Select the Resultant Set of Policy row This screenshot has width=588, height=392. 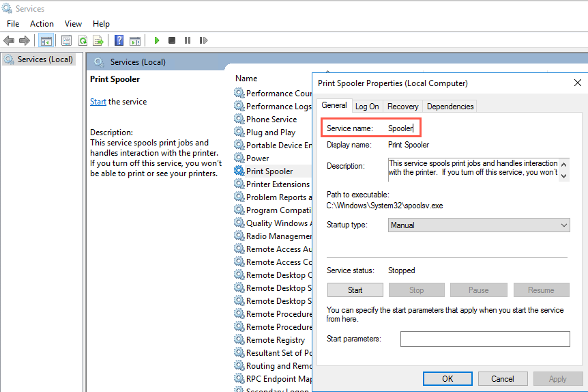[272, 352]
